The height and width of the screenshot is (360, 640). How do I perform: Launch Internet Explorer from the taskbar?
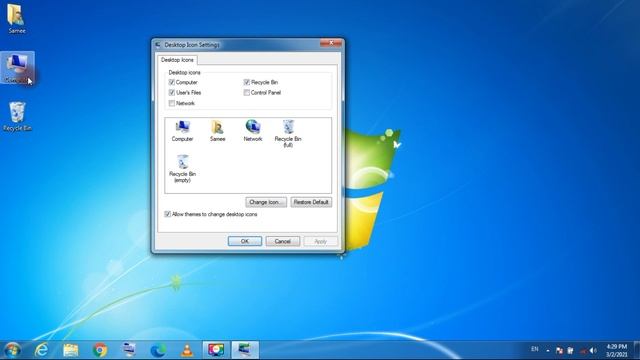(41, 350)
